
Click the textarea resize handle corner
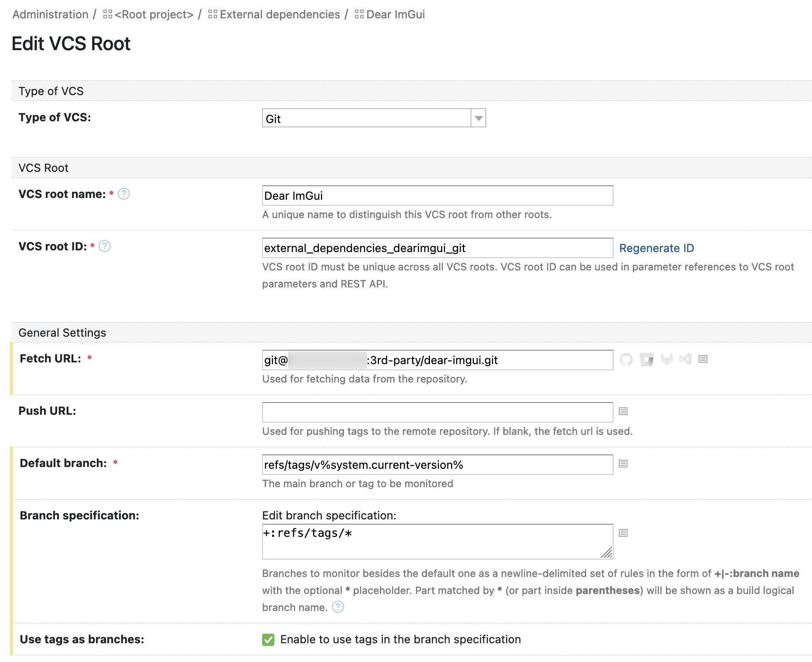[x=607, y=553]
